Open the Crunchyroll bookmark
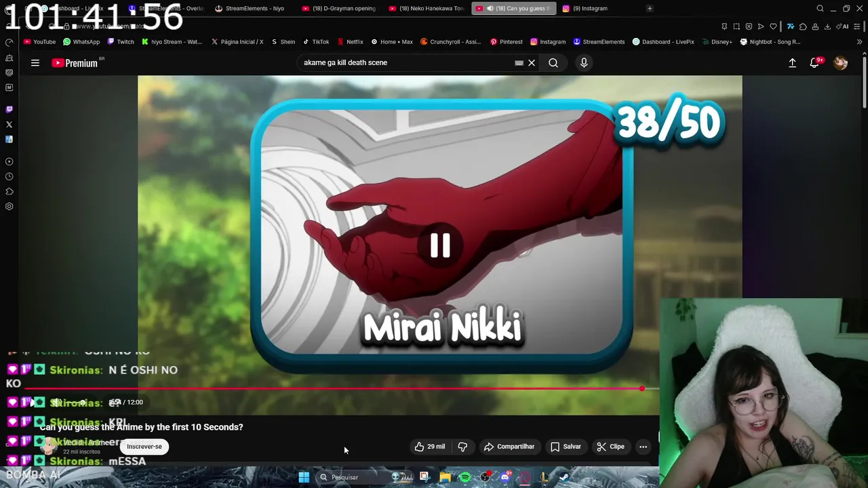The height and width of the screenshot is (488, 868). coord(450,41)
